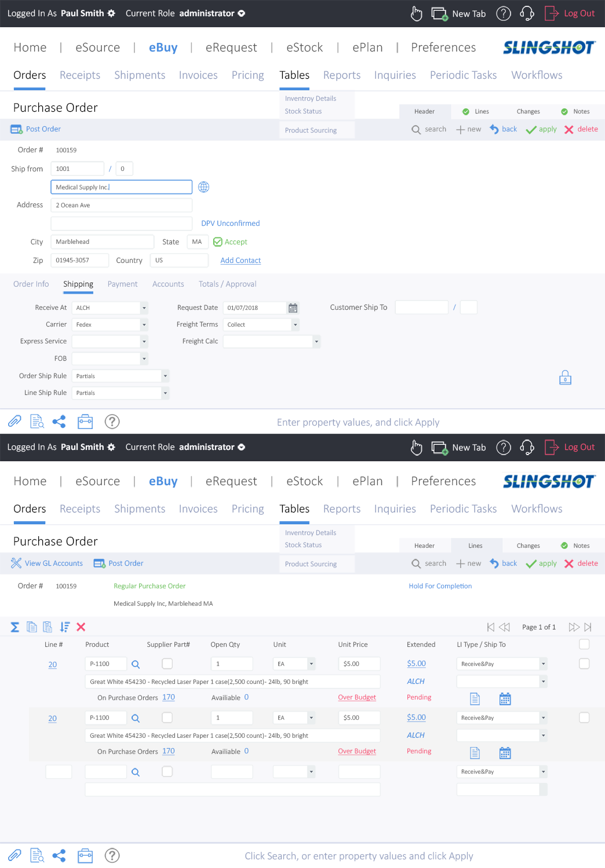The height and width of the screenshot is (868, 605).
Task: Click the Customer Ship To input field
Action: pos(422,307)
